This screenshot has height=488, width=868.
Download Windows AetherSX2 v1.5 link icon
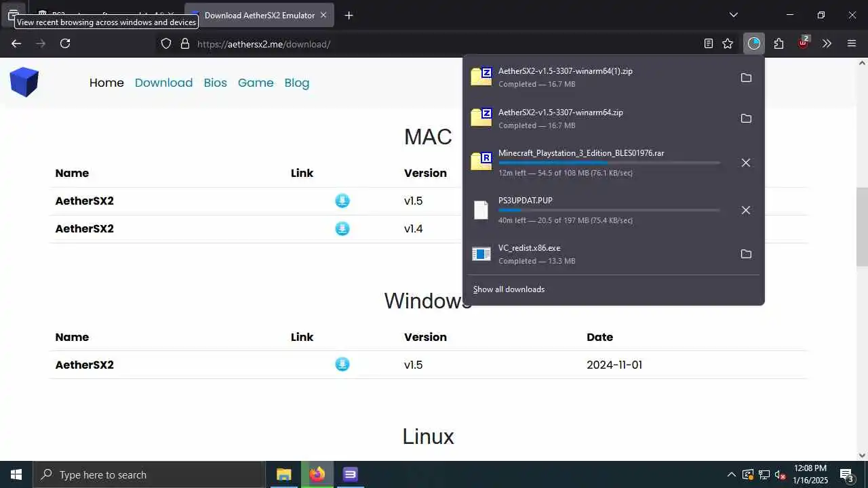click(342, 365)
